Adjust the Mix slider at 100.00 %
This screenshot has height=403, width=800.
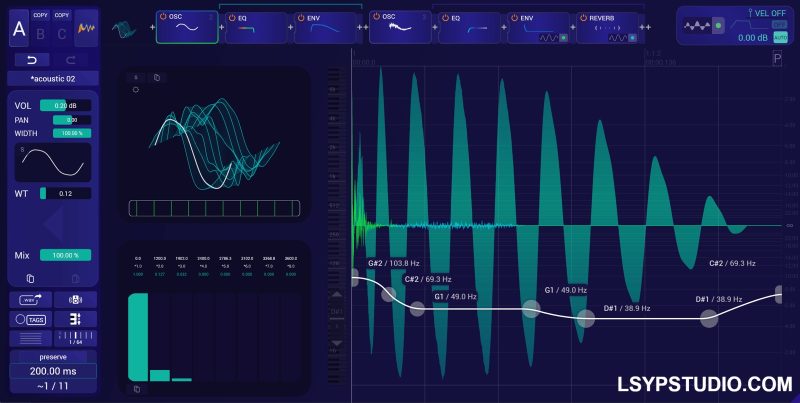65,255
